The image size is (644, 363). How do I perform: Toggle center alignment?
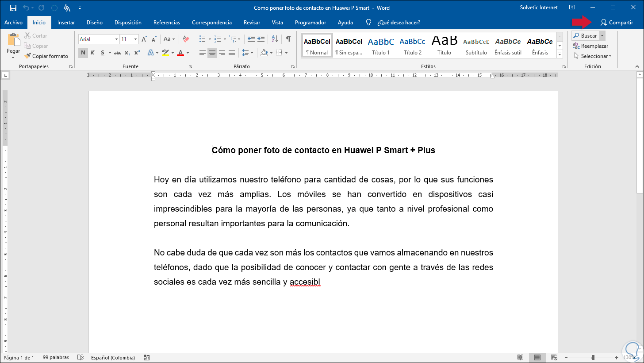click(x=212, y=53)
